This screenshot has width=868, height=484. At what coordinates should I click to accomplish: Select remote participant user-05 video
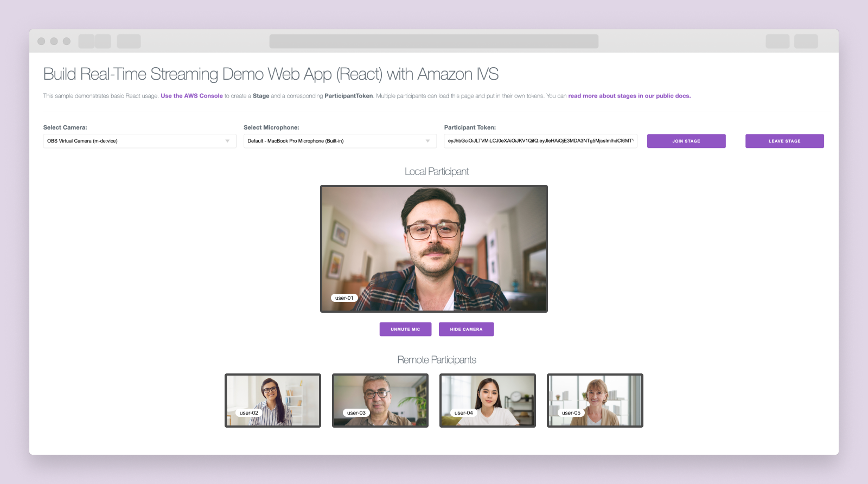[x=595, y=401]
